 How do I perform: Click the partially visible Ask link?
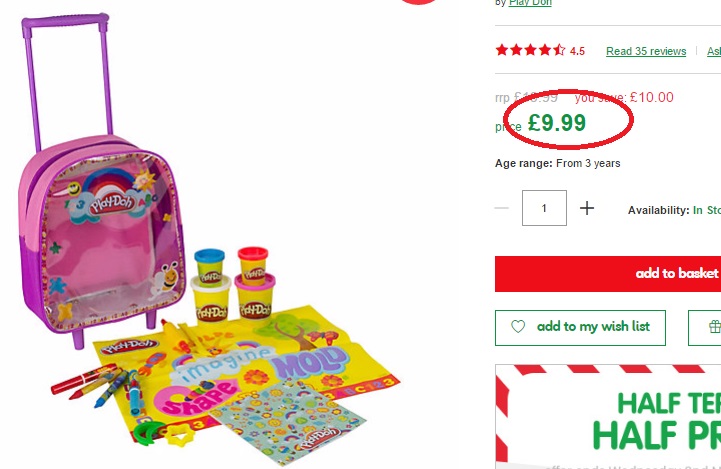click(x=714, y=51)
